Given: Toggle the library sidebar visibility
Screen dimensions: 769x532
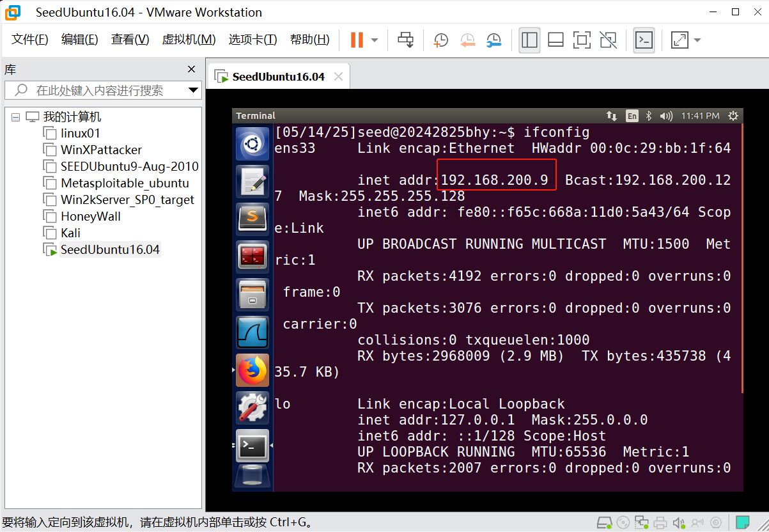Looking at the screenshot, I should tap(529, 40).
